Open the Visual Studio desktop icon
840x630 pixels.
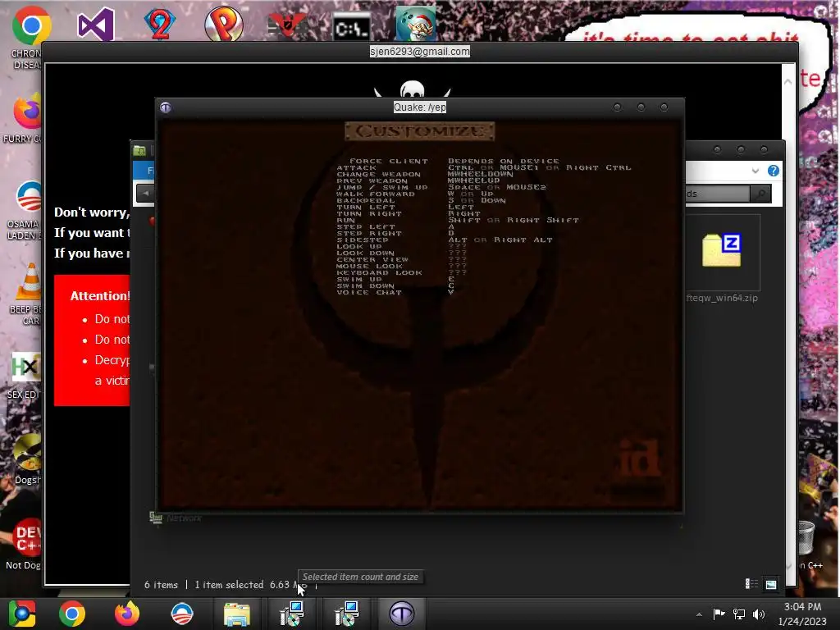tap(96, 24)
